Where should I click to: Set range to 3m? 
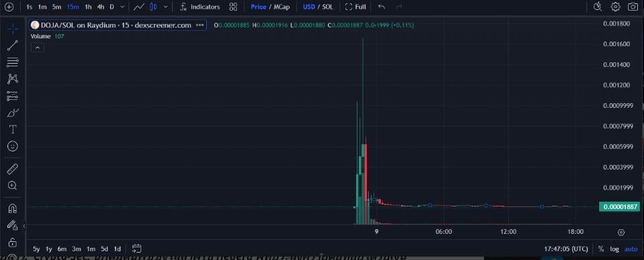76,249
